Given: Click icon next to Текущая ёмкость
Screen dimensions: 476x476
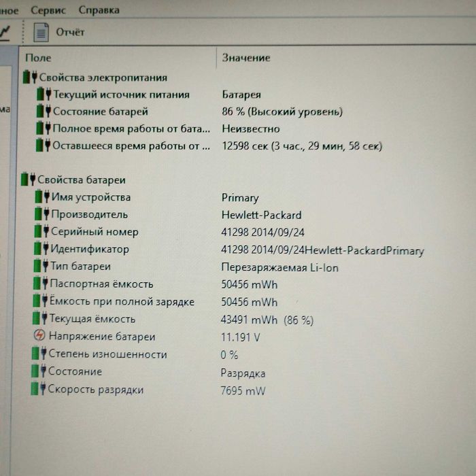Looking at the screenshot, I should (x=39, y=318).
